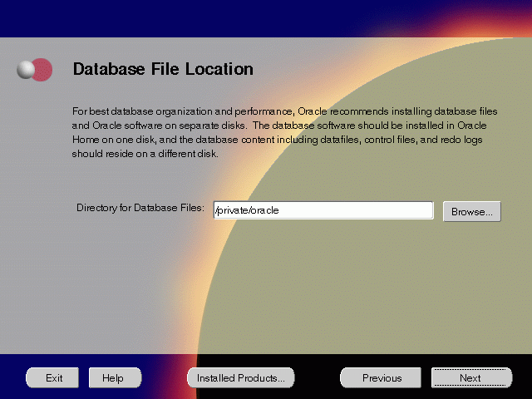Open the Installed Products... list
Viewport: 532px width, 399px height.
(x=240, y=377)
